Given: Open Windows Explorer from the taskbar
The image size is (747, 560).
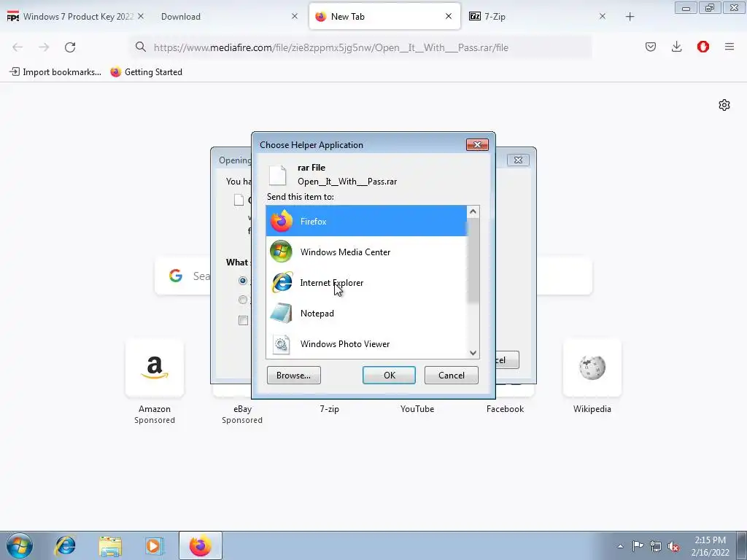Looking at the screenshot, I should coord(110,545).
